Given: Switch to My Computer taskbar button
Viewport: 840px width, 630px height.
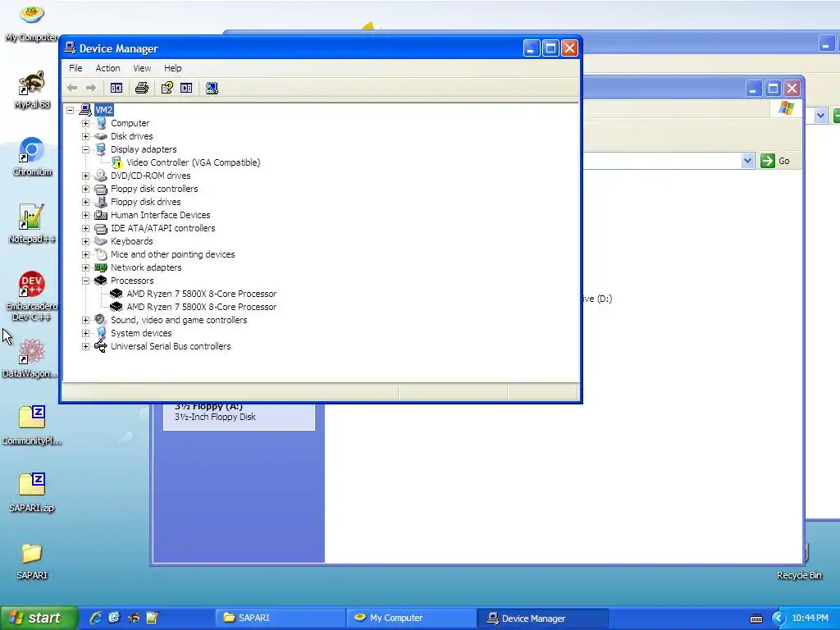Looking at the screenshot, I should click(412, 618).
